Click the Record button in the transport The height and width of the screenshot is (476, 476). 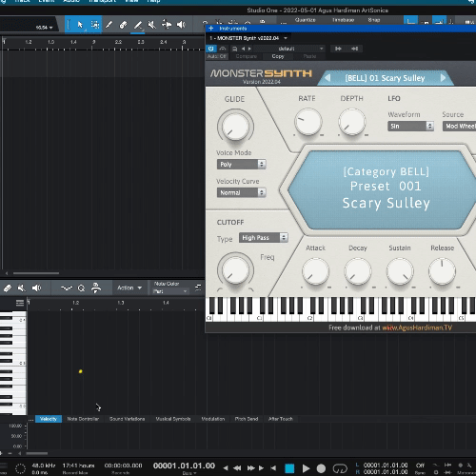[321, 468]
